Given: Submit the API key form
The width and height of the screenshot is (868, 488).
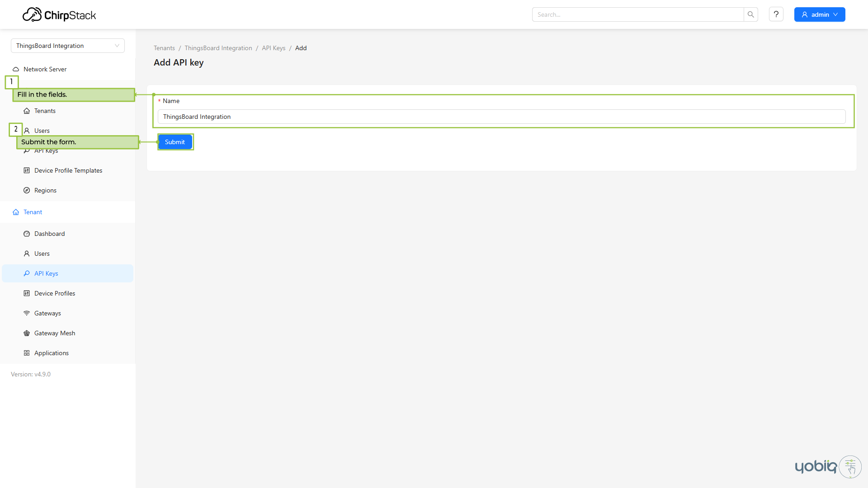Looking at the screenshot, I should tap(175, 142).
